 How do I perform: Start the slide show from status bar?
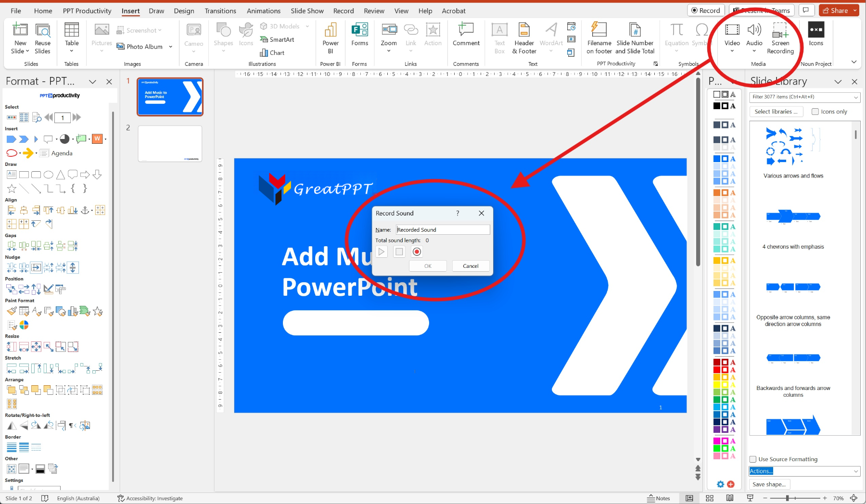click(x=750, y=498)
